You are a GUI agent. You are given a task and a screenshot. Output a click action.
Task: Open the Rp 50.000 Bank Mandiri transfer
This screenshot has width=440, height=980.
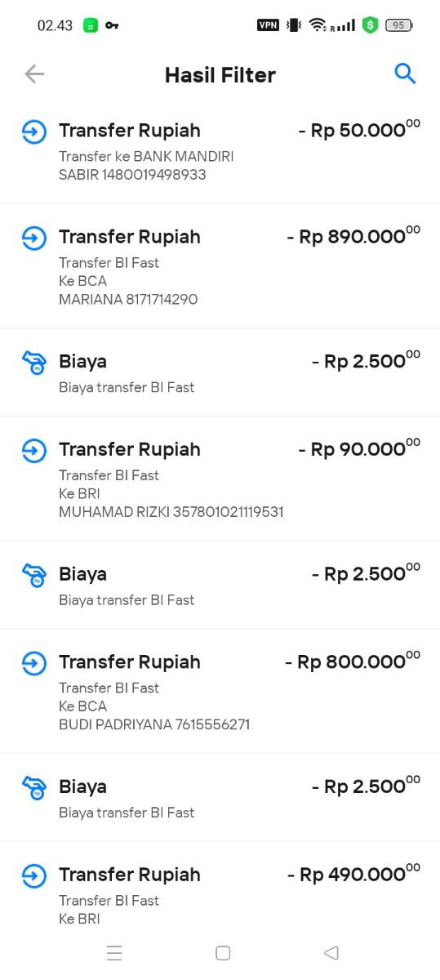[x=220, y=152]
